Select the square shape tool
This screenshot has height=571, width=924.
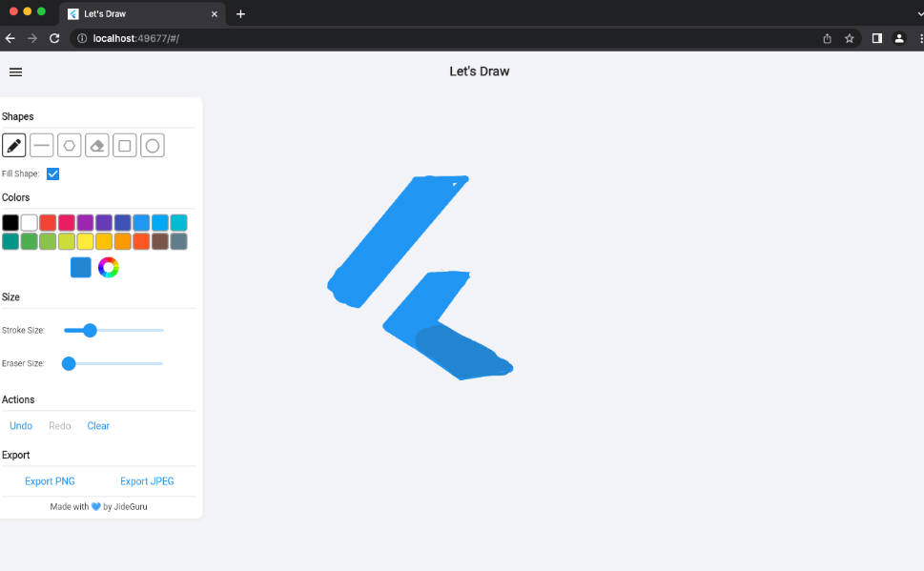click(x=125, y=145)
